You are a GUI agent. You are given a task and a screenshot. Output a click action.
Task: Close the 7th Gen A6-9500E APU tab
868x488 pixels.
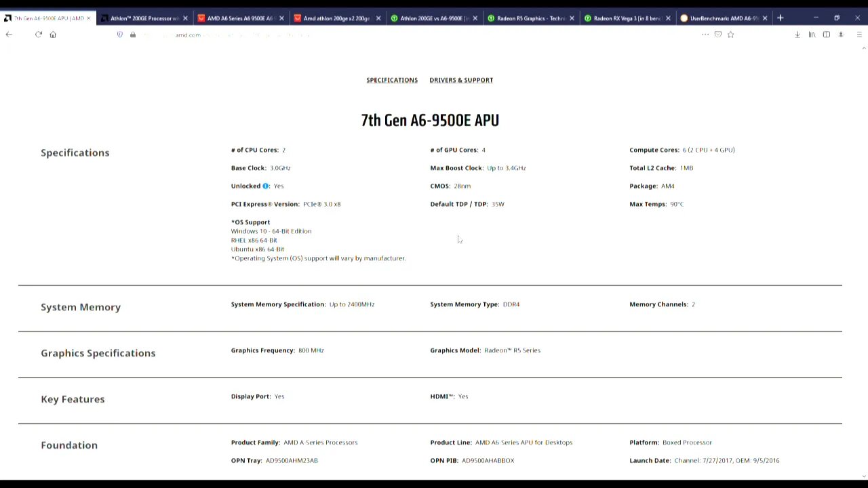pyautogui.click(x=88, y=18)
